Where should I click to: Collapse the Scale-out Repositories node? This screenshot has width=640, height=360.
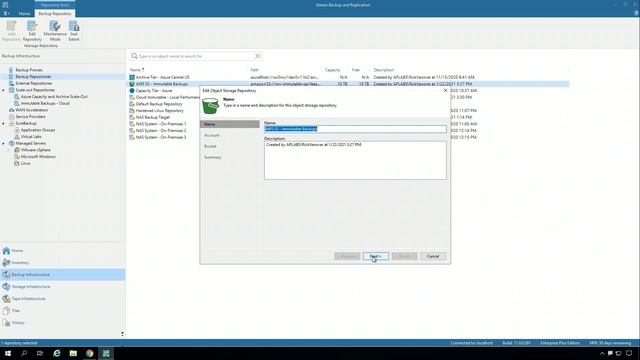click(3, 90)
